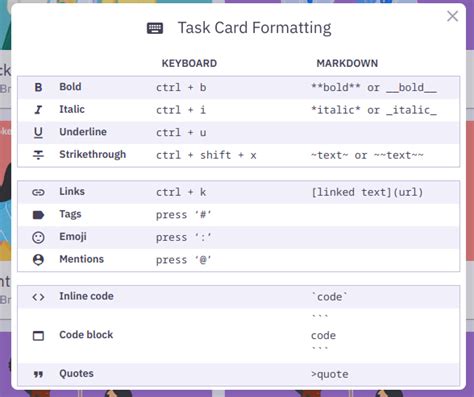Click the Strikethrough row label
The width and height of the screenshot is (474, 397).
(93, 155)
